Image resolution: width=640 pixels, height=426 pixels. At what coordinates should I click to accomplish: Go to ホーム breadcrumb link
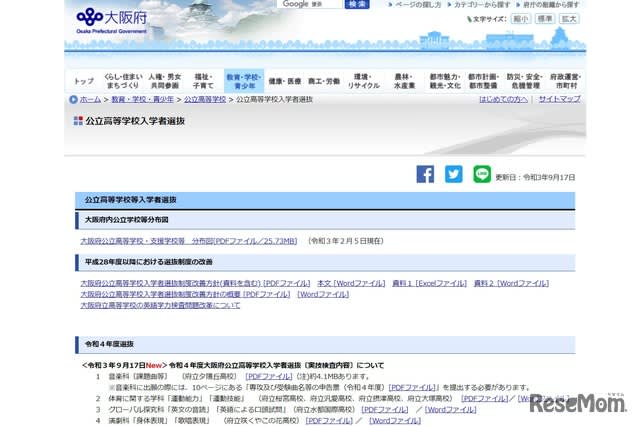(x=90, y=99)
